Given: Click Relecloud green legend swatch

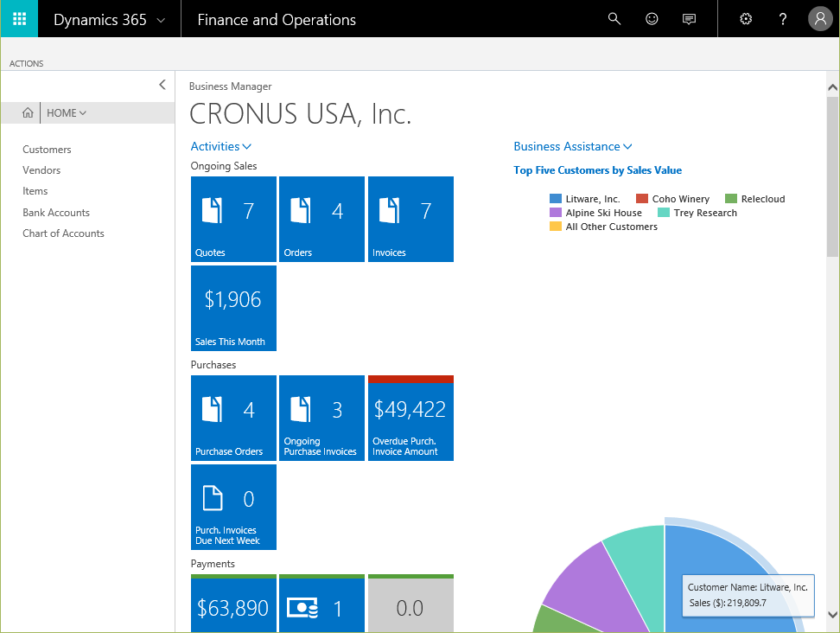Looking at the screenshot, I should [x=731, y=199].
